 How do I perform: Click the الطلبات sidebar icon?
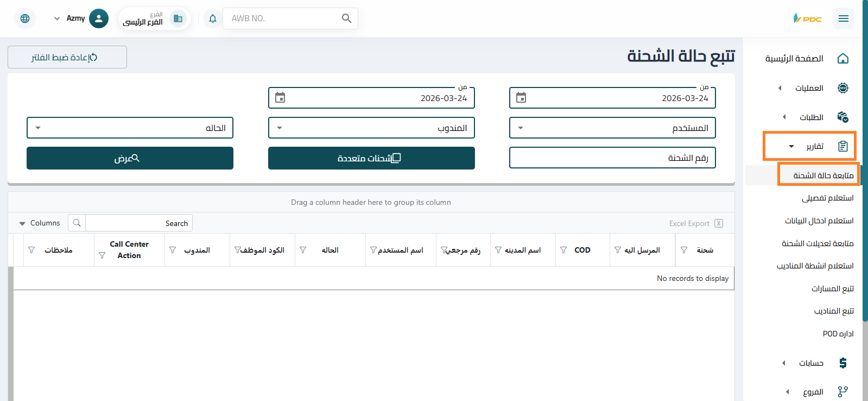843,117
